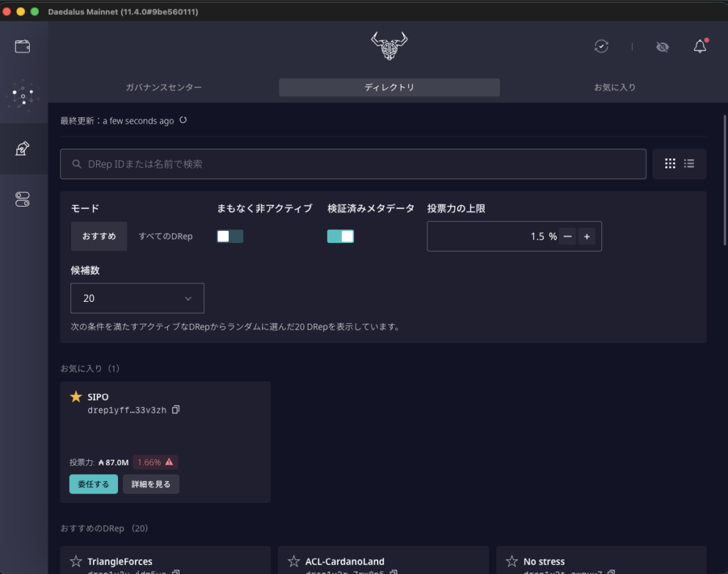728x574 pixels.
Task: Click 委任する for SIPO
Action: (x=93, y=484)
